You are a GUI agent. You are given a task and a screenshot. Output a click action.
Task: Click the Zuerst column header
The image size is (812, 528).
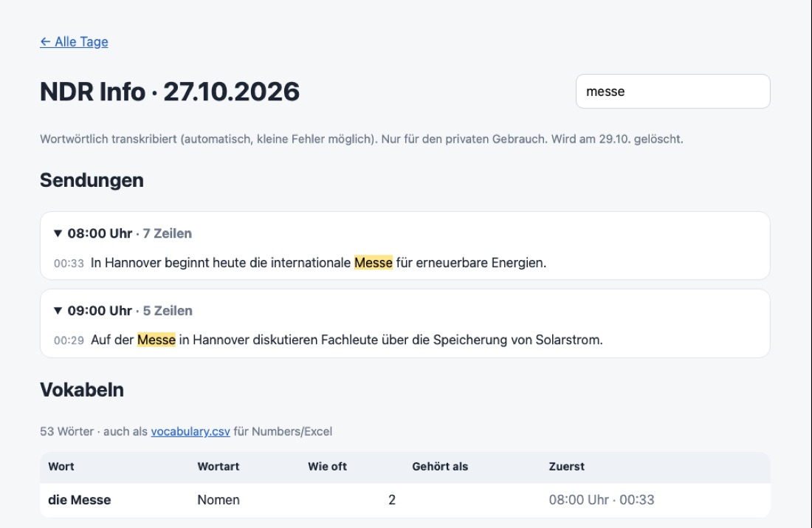pos(566,467)
